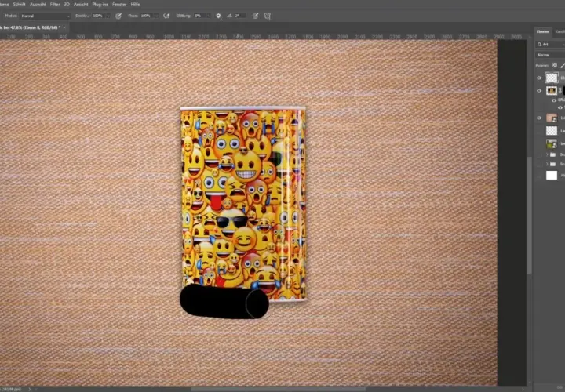Open the Hilfe menu
This screenshot has width=565, height=392.
pos(135,5)
